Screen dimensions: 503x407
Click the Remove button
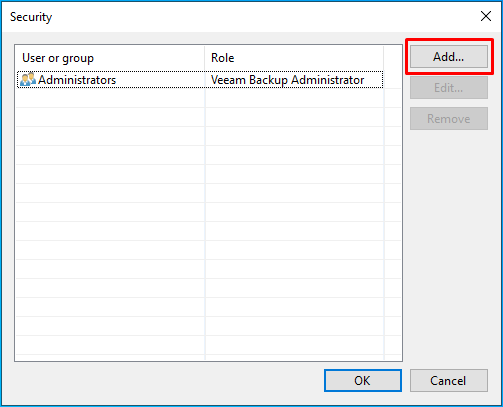click(x=449, y=119)
